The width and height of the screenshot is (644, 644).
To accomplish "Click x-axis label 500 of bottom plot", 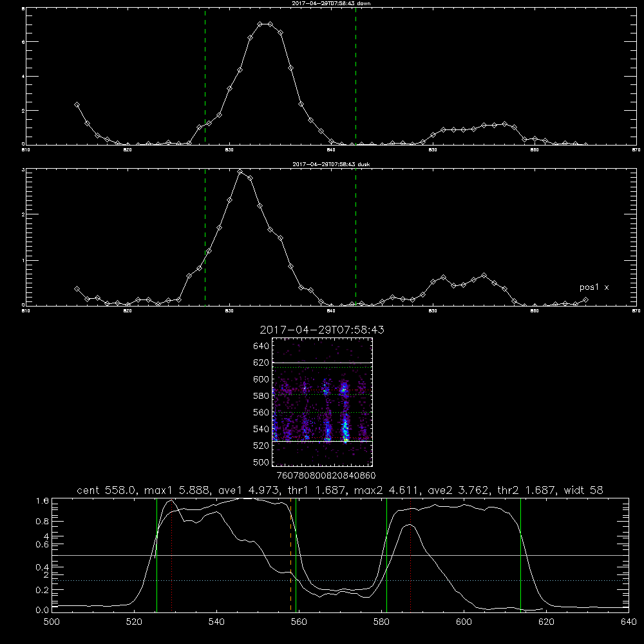I will tap(52, 622).
